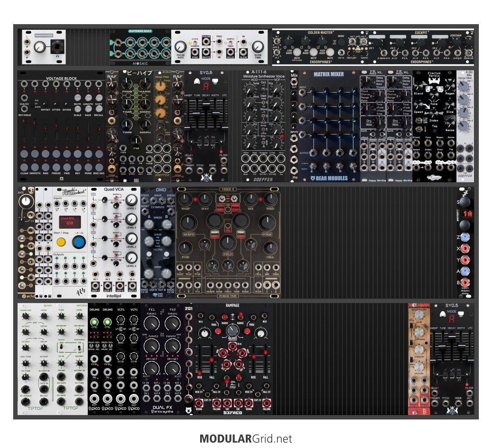Click the SLEW TIME knob
This screenshot has width=492, height=448.
258,47
